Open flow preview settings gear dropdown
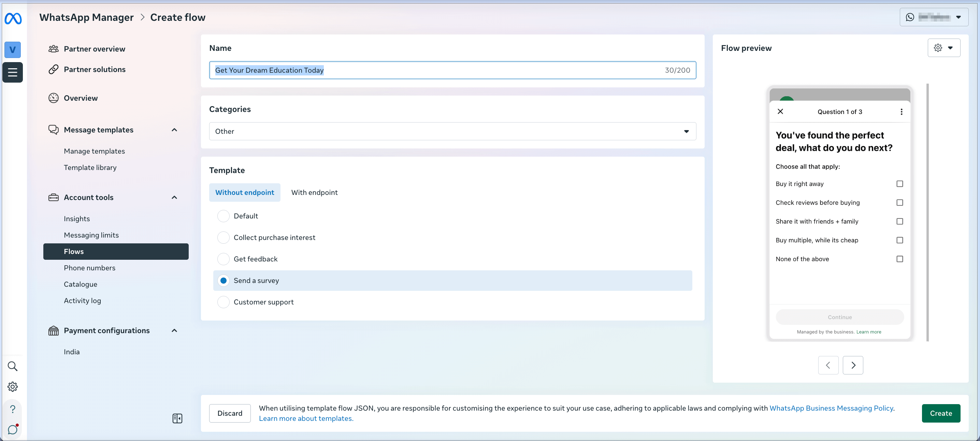Image resolution: width=980 pixels, height=441 pixels. [943, 48]
